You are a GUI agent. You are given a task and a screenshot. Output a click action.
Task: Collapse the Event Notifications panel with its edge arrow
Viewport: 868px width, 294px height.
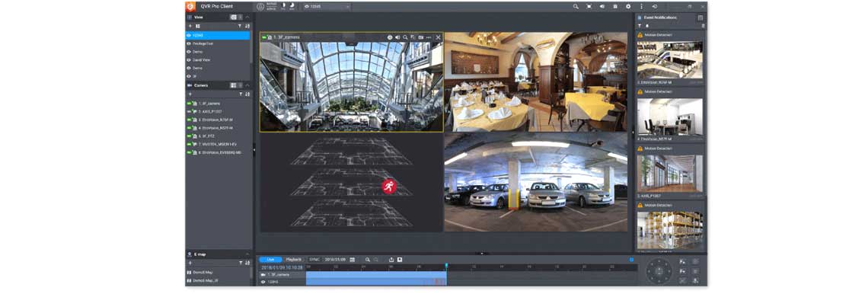point(633,133)
